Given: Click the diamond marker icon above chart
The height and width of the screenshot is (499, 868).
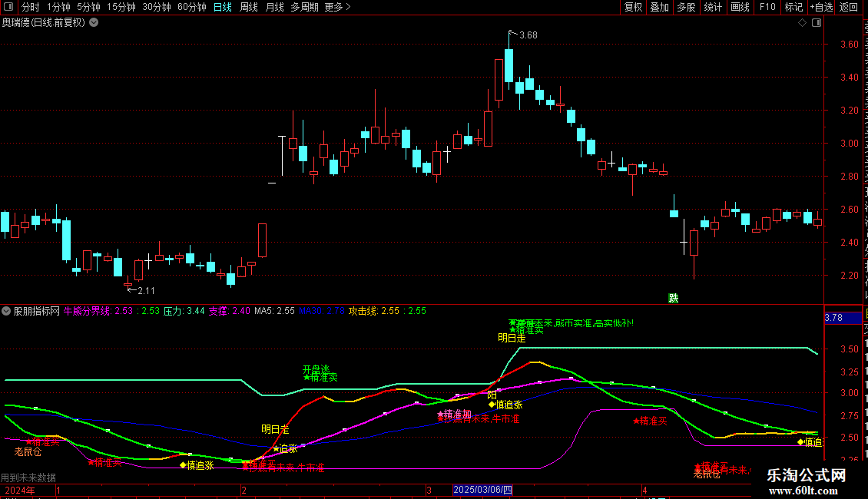Looking at the screenshot, I should point(802,23).
